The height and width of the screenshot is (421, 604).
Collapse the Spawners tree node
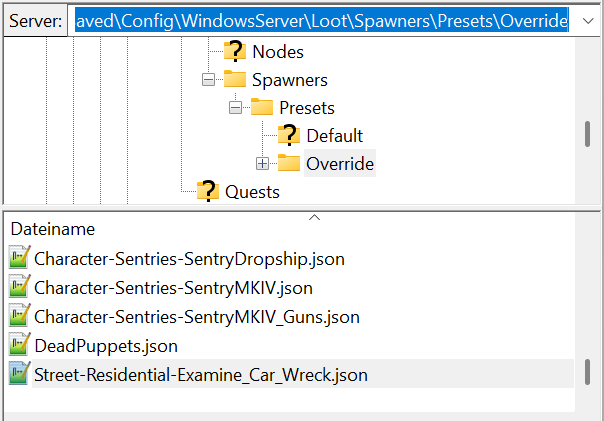[208, 79]
